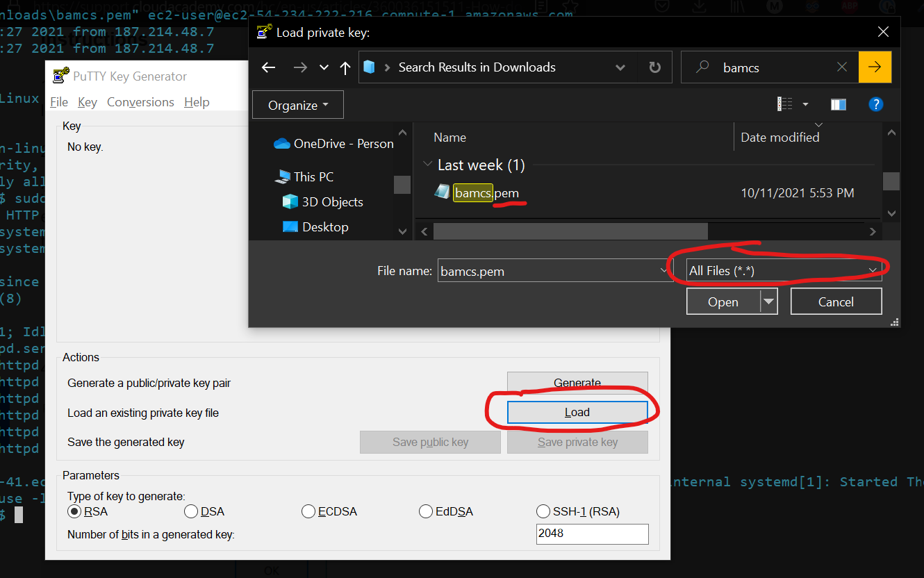Collapse the Last week file group

(428, 165)
